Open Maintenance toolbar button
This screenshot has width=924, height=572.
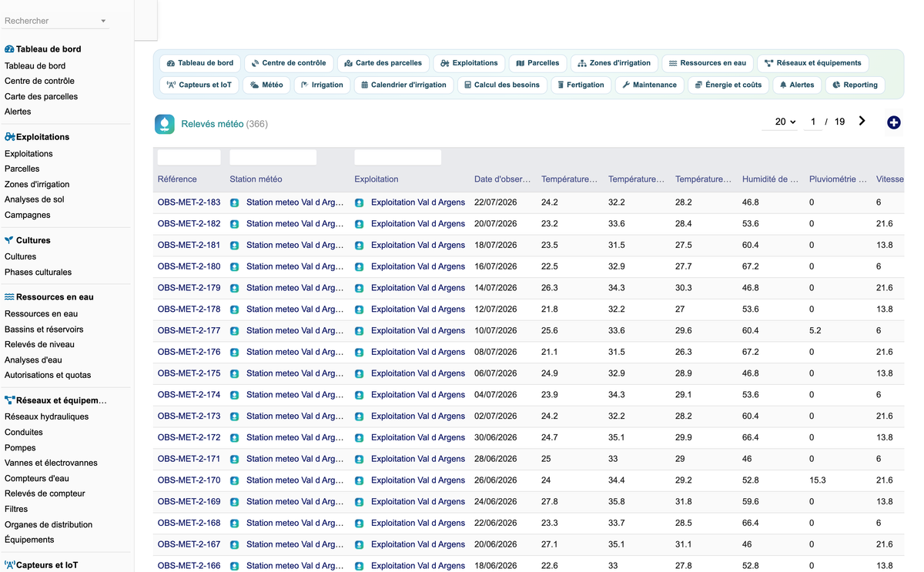(649, 85)
